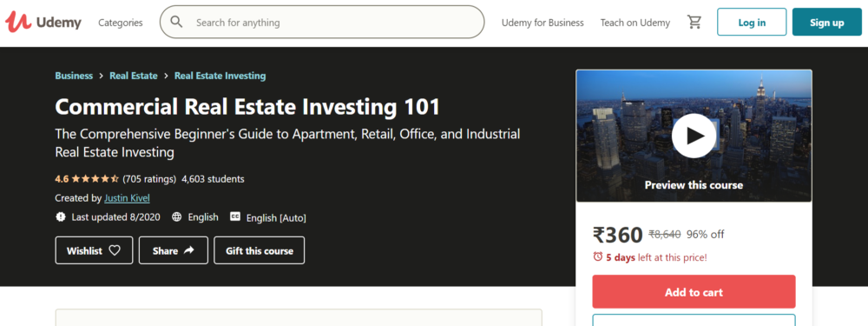
Task: Click the heart icon in Wishlist
Action: [x=115, y=250]
